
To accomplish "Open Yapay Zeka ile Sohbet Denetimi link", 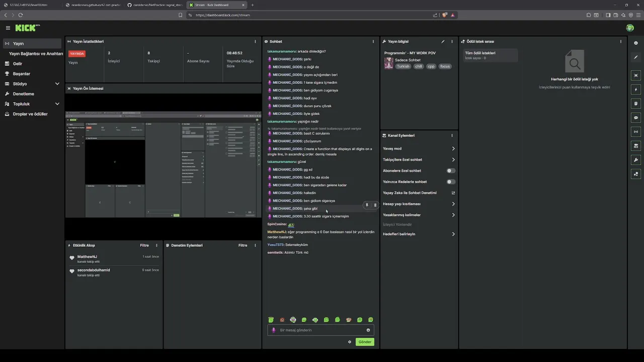I will pyautogui.click(x=419, y=193).
